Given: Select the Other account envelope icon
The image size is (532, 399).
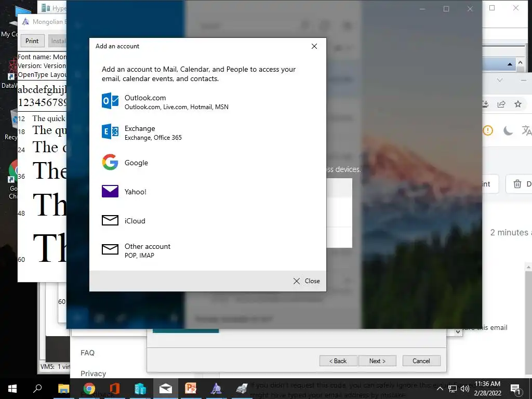Looking at the screenshot, I should [x=110, y=250].
